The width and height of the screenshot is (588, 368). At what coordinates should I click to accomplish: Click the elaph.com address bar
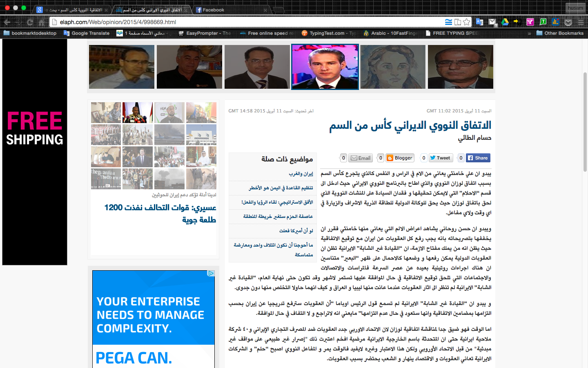pyautogui.click(x=245, y=22)
